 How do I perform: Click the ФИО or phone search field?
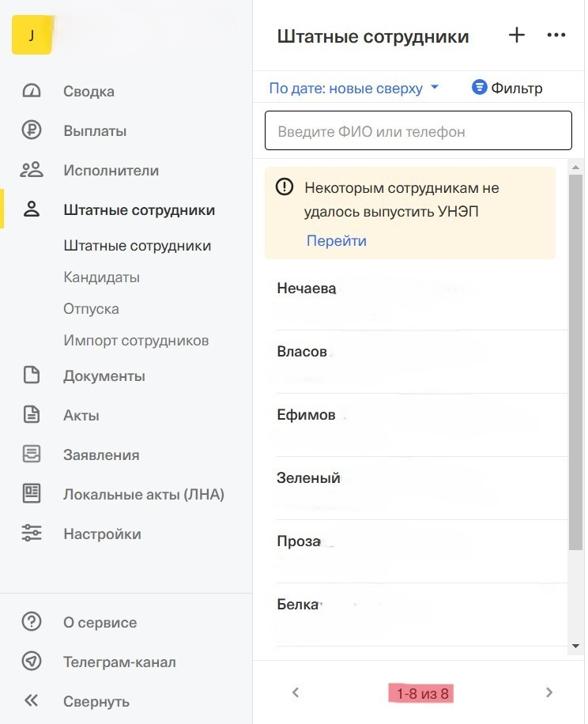418,131
